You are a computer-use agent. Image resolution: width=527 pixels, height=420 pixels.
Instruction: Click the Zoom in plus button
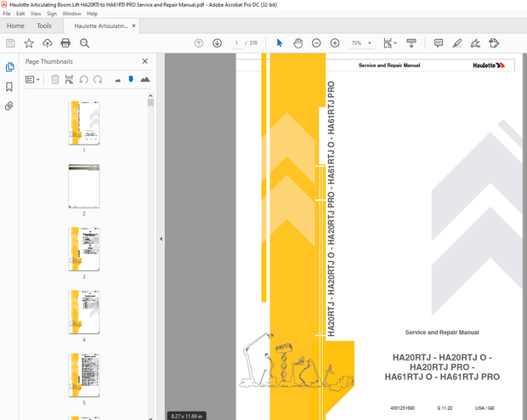coord(334,43)
